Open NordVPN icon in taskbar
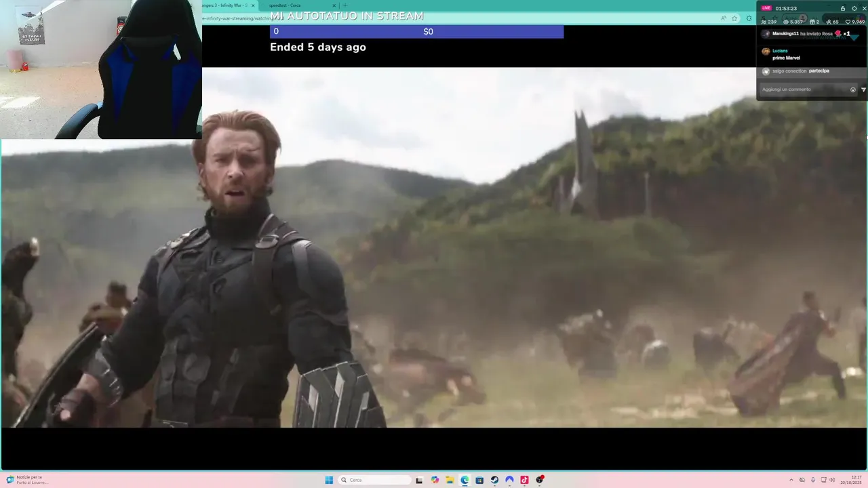 (x=509, y=480)
